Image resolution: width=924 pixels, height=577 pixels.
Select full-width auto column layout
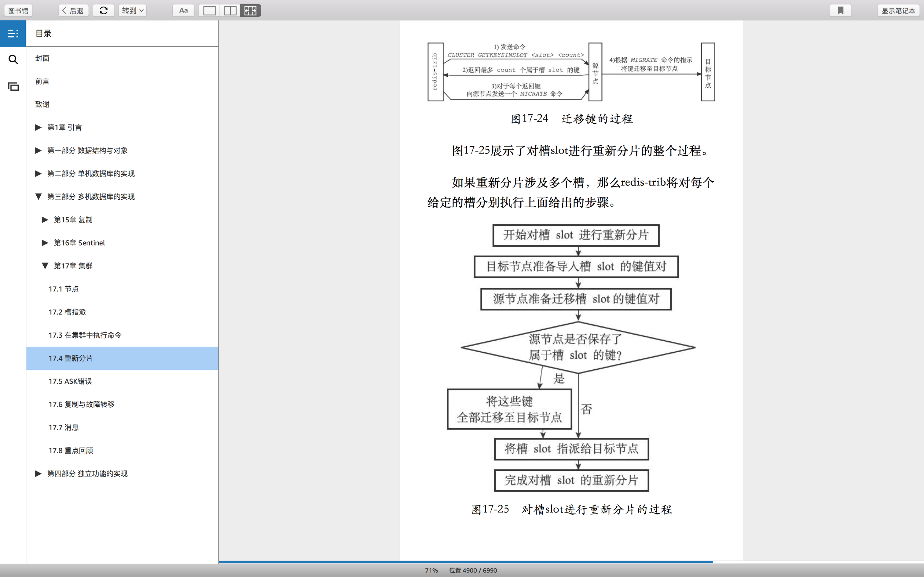point(251,10)
